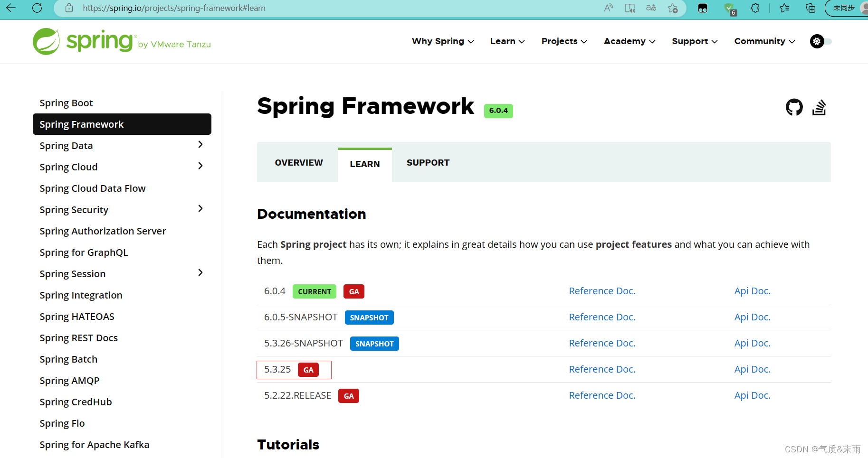Open the Collections icon
Viewport: 868px width, 458px height.
(x=811, y=8)
